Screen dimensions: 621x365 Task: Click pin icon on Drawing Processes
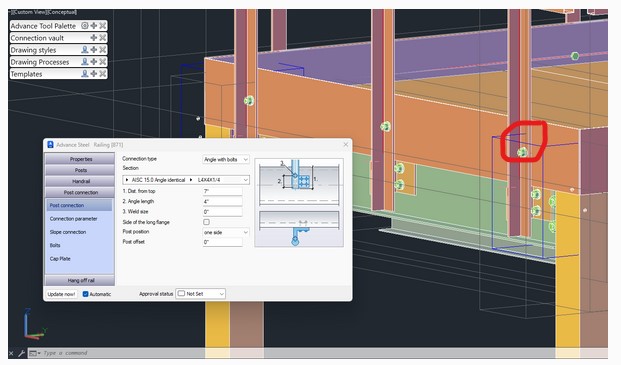(85, 62)
